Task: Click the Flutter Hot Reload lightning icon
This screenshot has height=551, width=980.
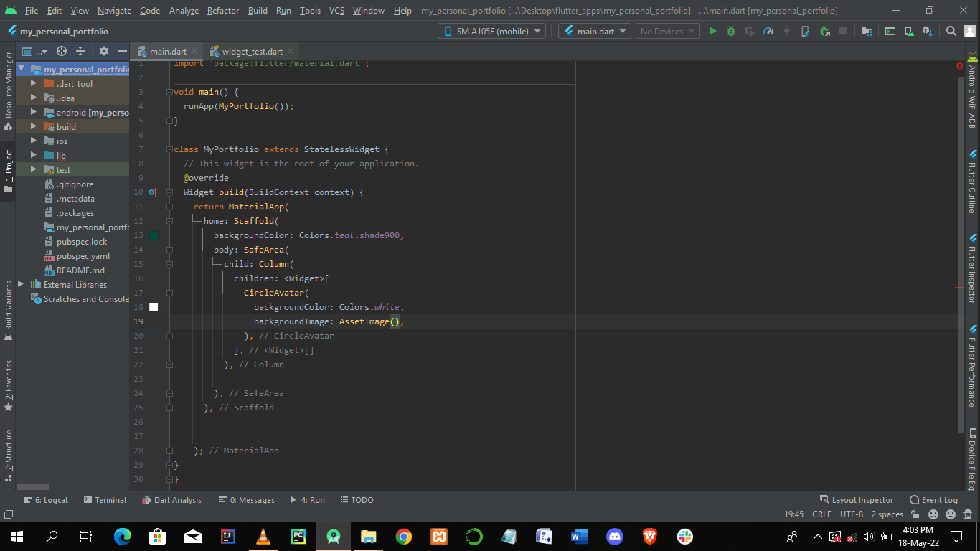Action: click(787, 31)
